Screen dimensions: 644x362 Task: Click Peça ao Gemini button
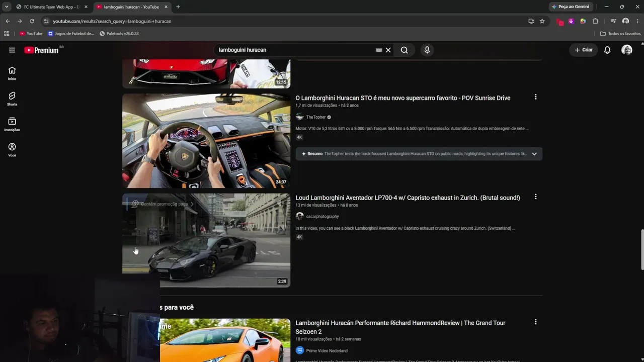(570, 7)
